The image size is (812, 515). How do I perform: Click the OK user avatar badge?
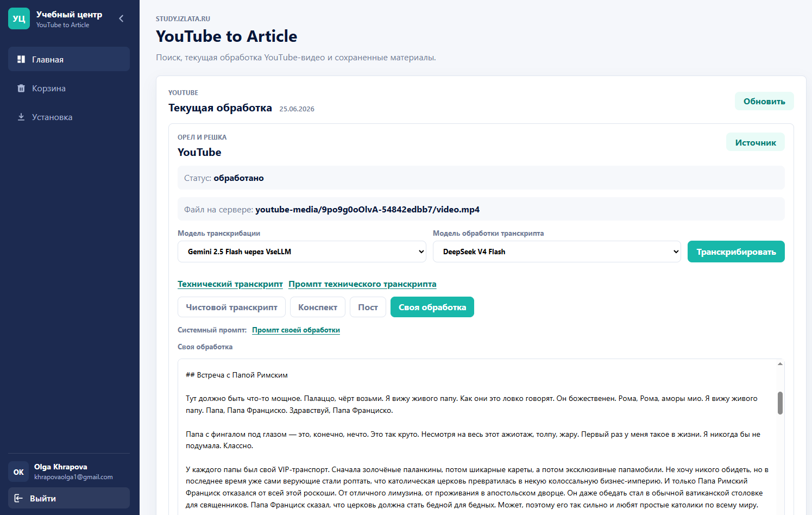[18, 472]
